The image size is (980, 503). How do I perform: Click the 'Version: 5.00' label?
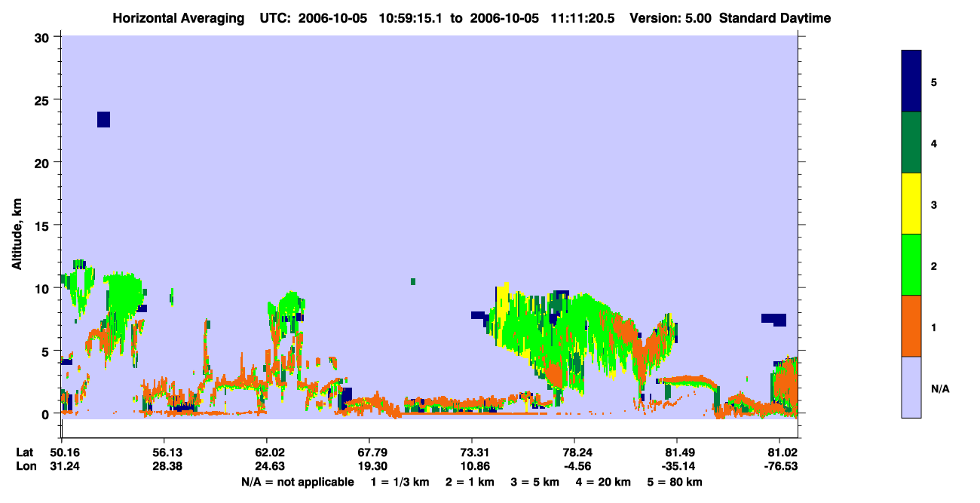pyautogui.click(x=671, y=18)
